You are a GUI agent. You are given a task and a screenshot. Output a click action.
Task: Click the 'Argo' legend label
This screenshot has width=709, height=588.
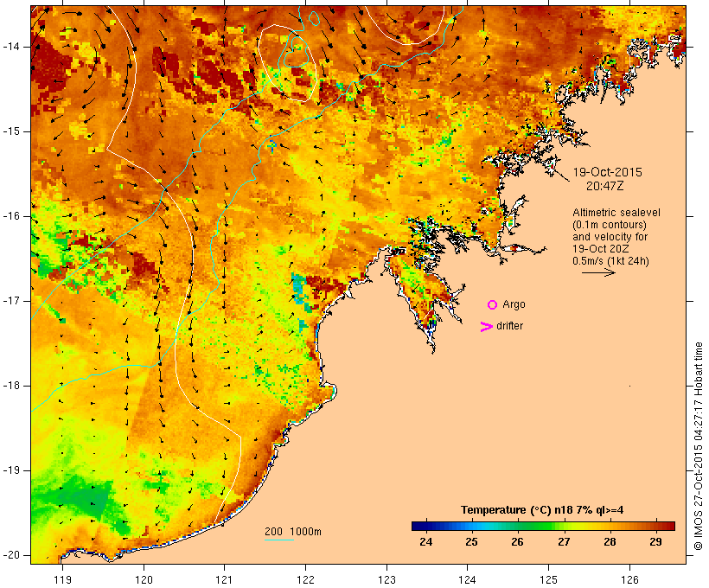[514, 304]
